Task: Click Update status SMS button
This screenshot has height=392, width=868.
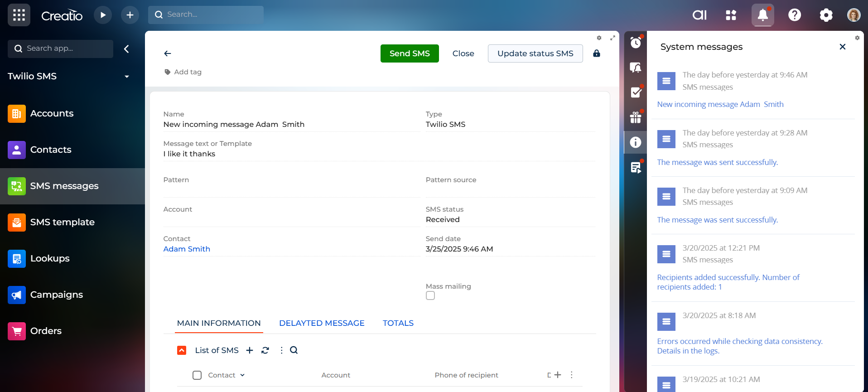Action: tap(535, 53)
